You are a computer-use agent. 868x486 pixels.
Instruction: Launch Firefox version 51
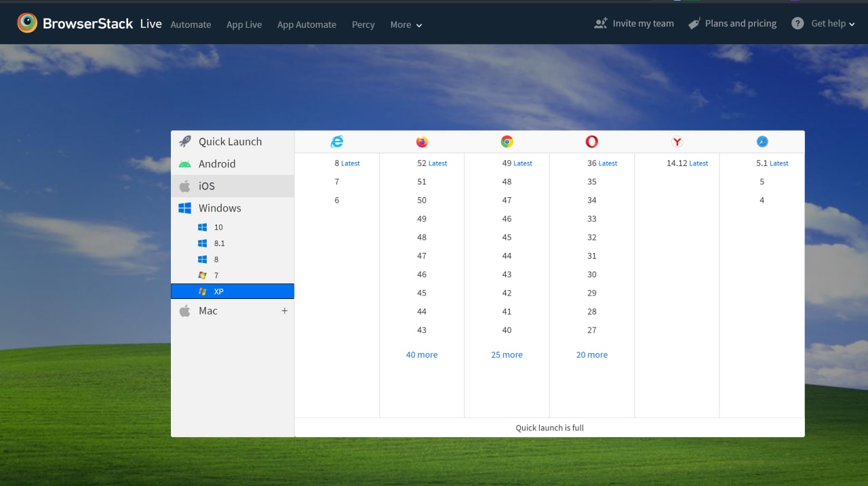[422, 182]
